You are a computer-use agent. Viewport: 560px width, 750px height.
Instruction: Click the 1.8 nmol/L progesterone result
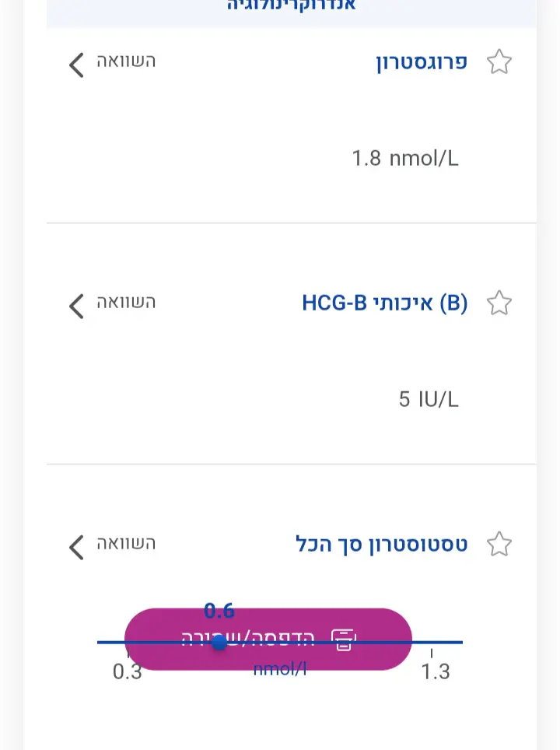pos(404,159)
